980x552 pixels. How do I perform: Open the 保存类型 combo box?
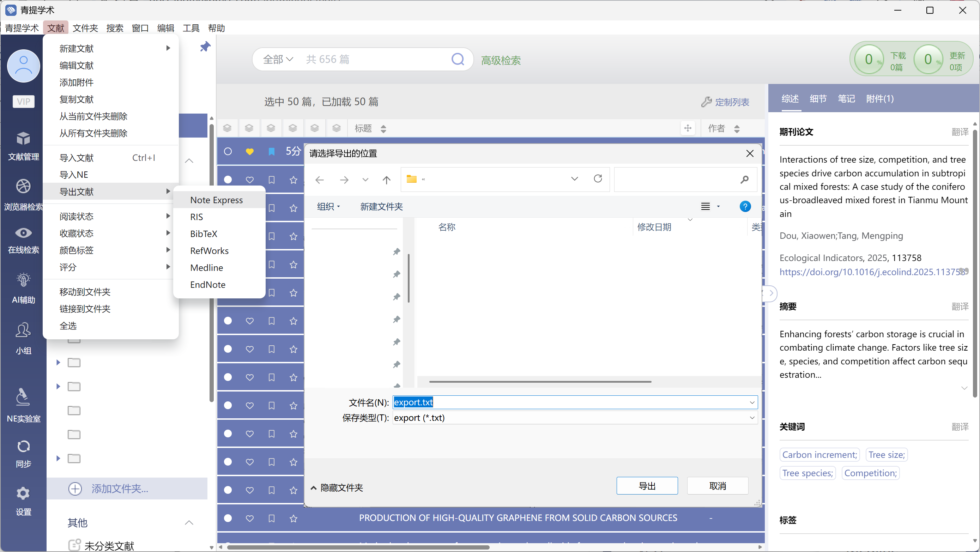click(x=574, y=418)
